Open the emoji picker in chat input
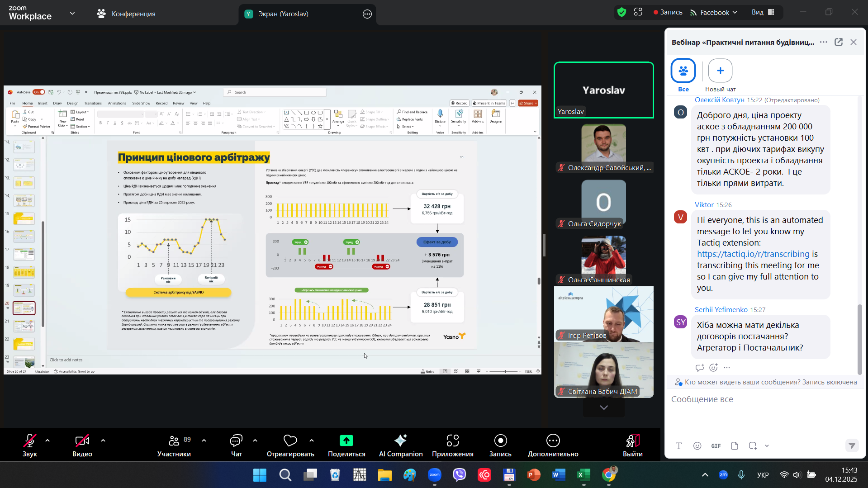This screenshot has width=868, height=488. tap(697, 446)
